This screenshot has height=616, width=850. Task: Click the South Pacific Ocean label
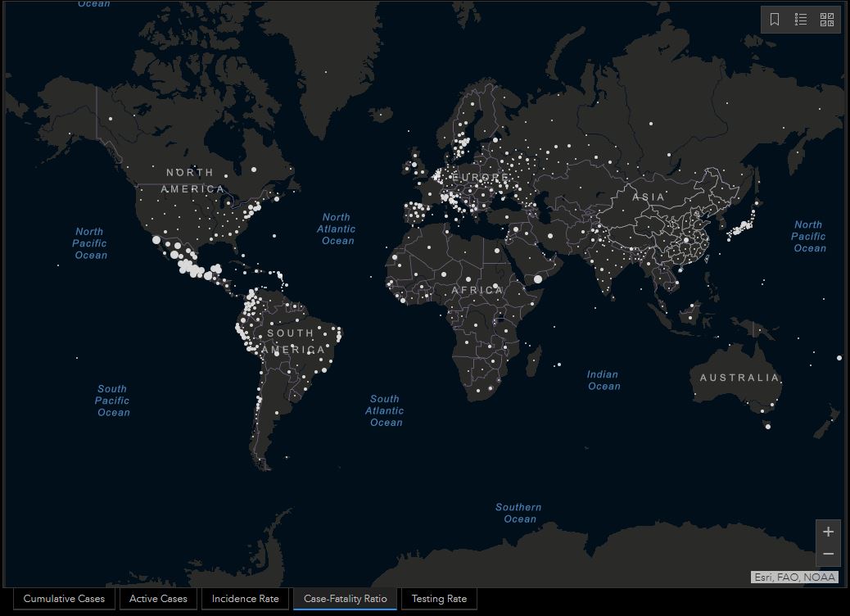click(113, 401)
